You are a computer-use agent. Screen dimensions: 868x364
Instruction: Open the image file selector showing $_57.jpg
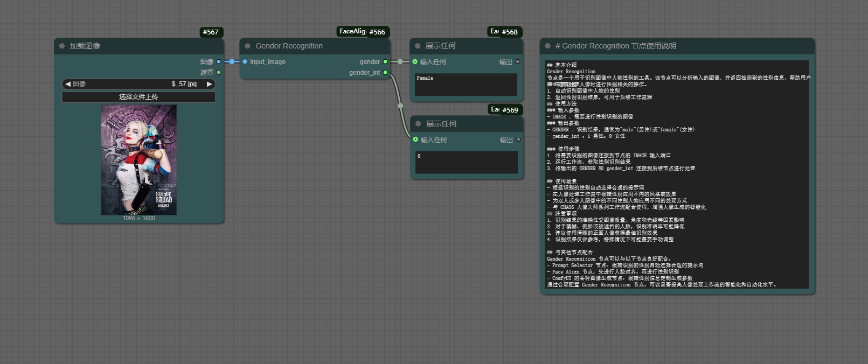click(138, 84)
